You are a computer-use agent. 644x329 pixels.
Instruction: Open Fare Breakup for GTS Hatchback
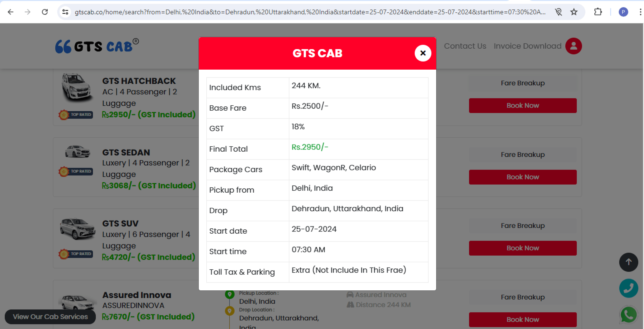[522, 83]
